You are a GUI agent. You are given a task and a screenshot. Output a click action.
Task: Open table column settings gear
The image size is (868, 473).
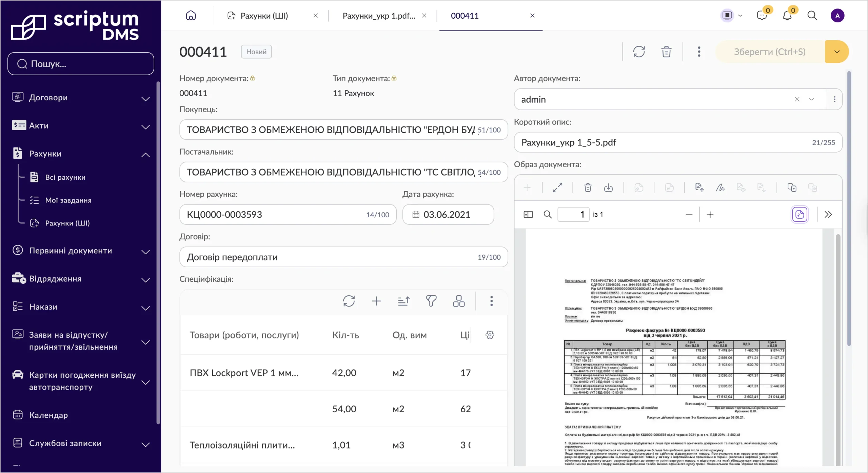pos(490,335)
